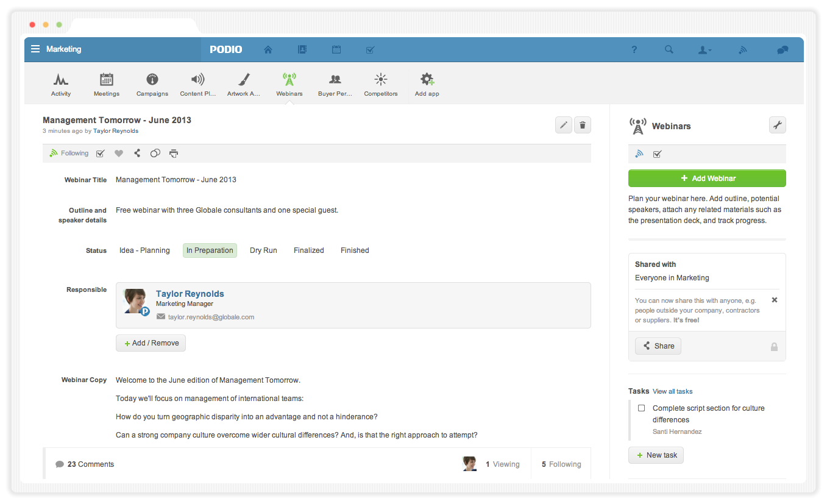Expand the Marketing workspace hamburger menu
Screen dimensions: 827x504
(x=35, y=49)
